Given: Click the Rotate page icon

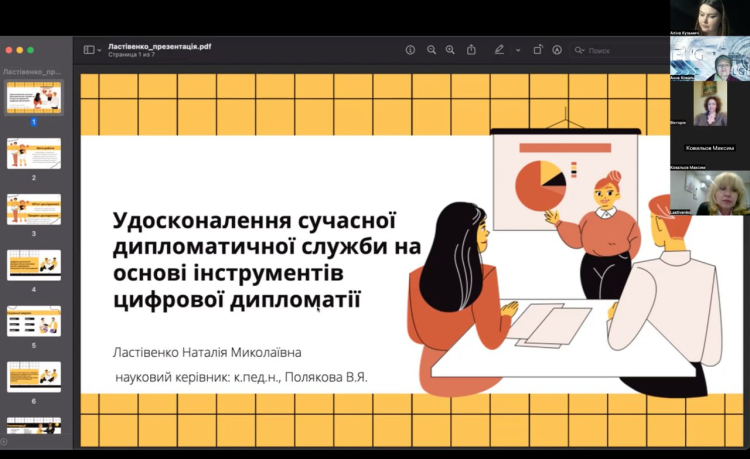Looking at the screenshot, I should point(537,50).
